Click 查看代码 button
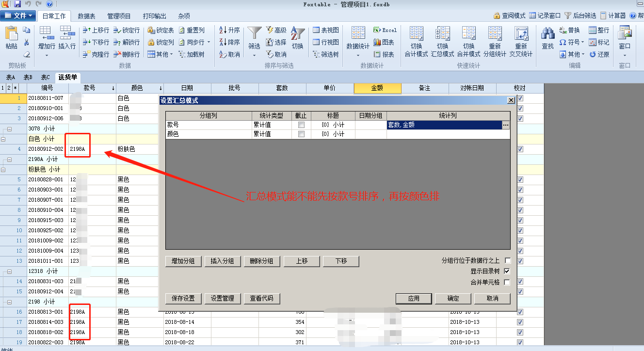The width and height of the screenshot is (644, 351). 262,298
